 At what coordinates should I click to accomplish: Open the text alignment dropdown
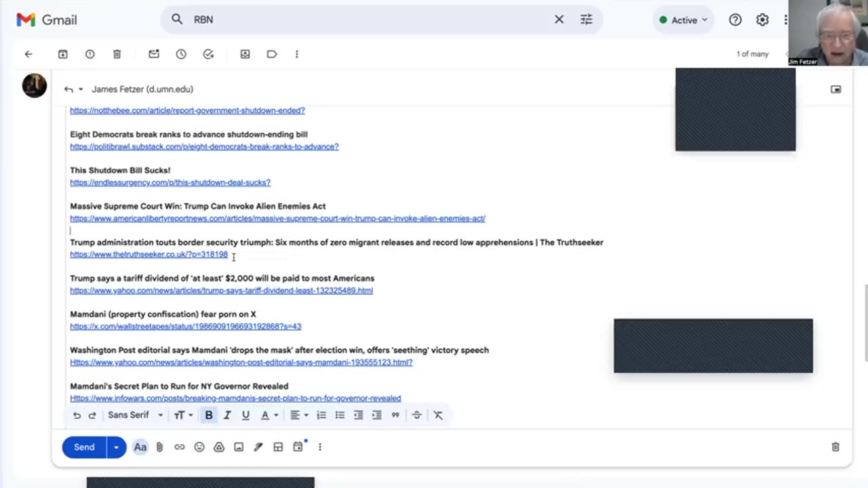point(298,415)
